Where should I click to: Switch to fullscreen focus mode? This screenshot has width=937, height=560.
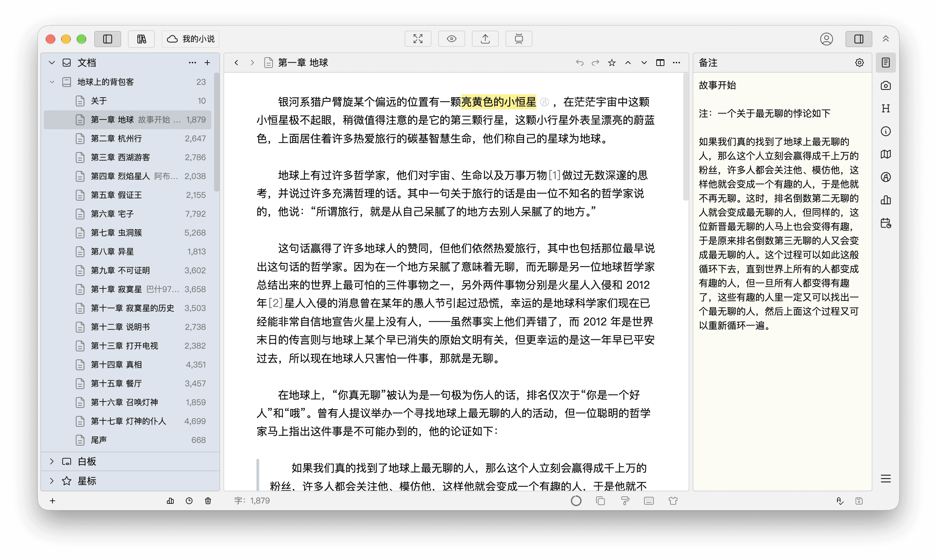pyautogui.click(x=418, y=39)
